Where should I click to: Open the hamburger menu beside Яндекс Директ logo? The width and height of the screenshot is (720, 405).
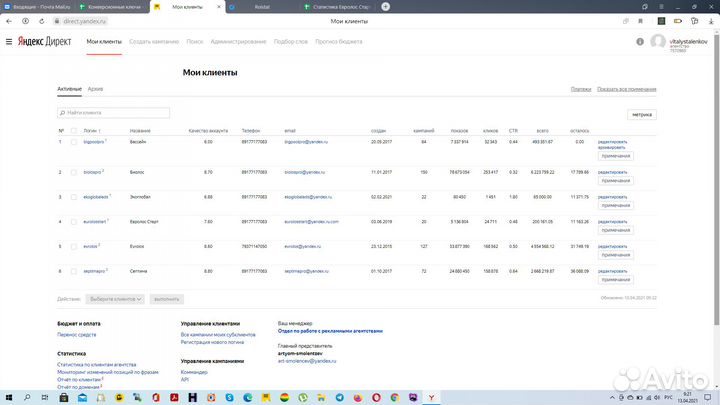(x=9, y=42)
